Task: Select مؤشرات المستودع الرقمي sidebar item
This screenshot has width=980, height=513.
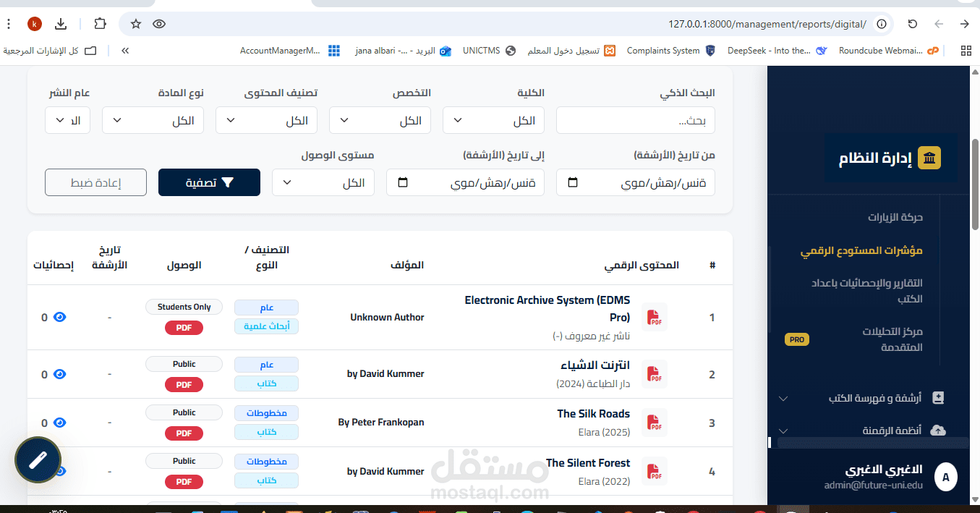Action: click(861, 251)
